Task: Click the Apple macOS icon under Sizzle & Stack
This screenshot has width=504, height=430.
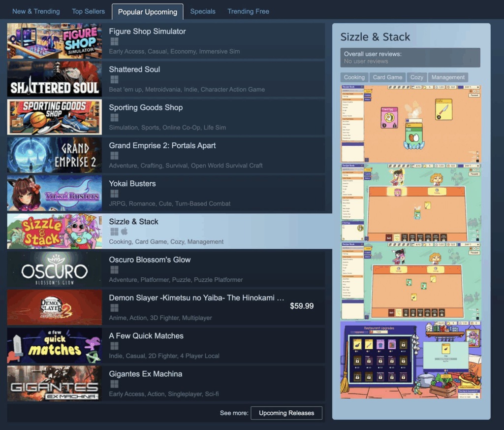Action: (x=124, y=232)
